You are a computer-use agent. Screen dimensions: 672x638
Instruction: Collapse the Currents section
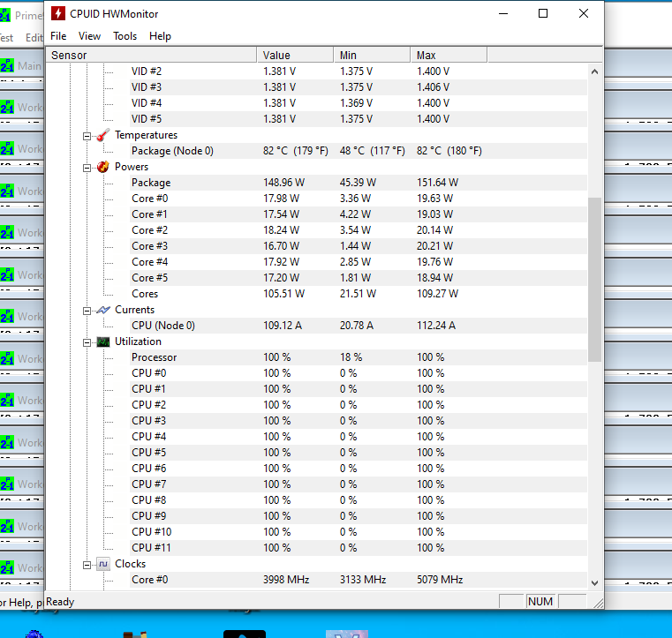(87, 311)
